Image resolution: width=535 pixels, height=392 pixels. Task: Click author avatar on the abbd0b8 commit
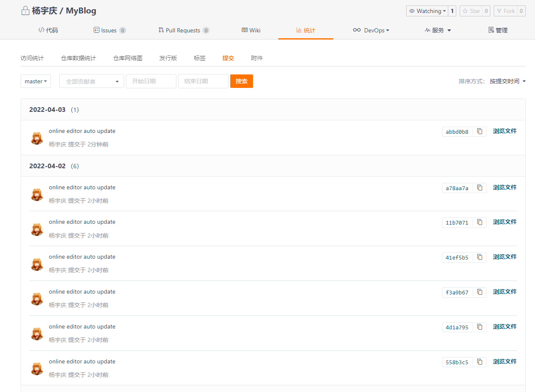pyautogui.click(x=37, y=138)
